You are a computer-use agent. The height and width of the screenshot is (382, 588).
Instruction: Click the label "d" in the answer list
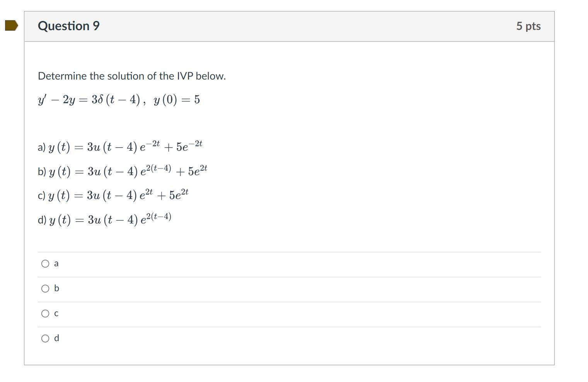coord(56,338)
